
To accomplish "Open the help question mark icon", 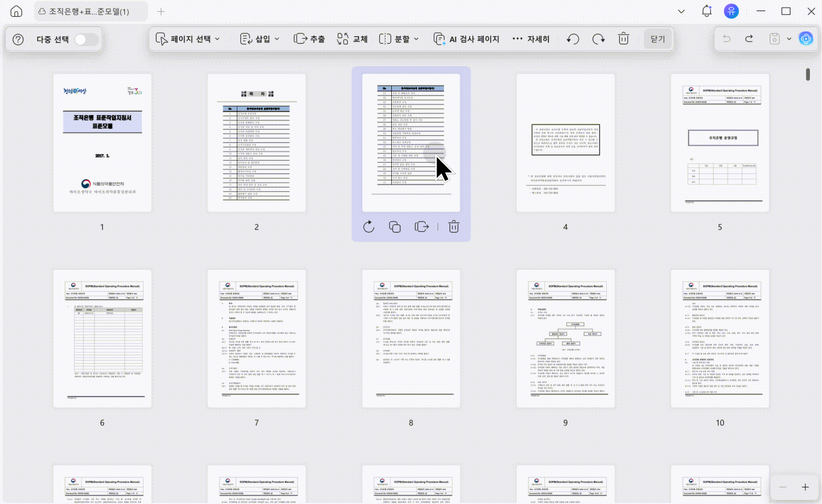I will click(18, 39).
